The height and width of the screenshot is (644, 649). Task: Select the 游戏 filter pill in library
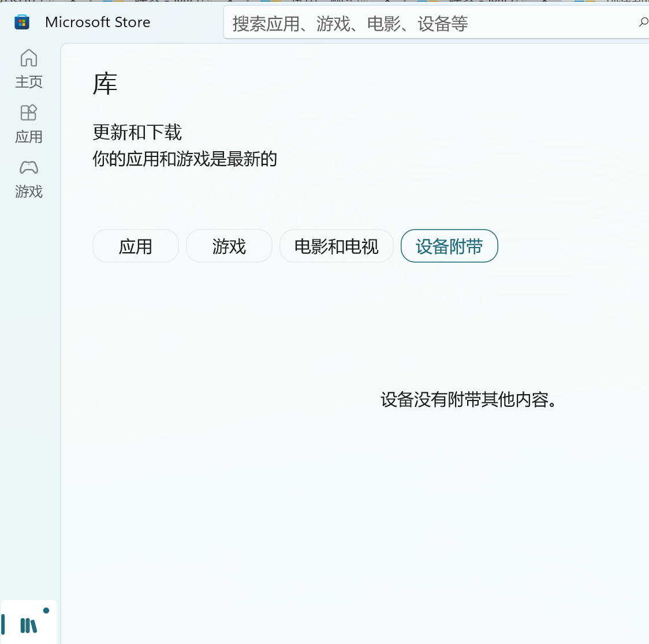click(229, 246)
